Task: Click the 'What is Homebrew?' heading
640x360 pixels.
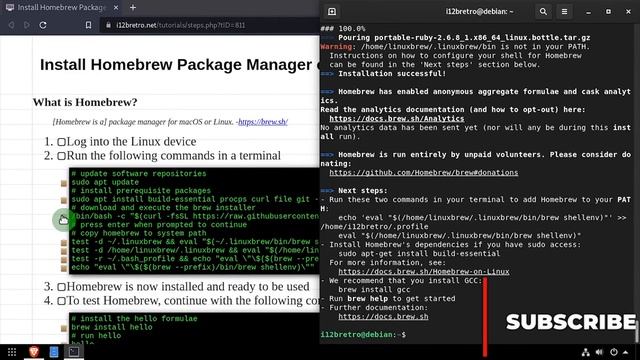Action: (x=85, y=102)
